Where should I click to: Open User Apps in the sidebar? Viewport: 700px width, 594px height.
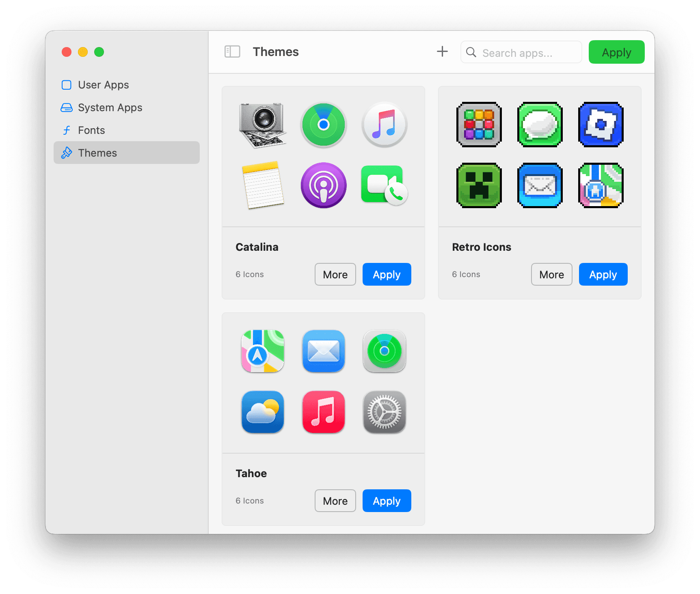[x=127, y=85]
